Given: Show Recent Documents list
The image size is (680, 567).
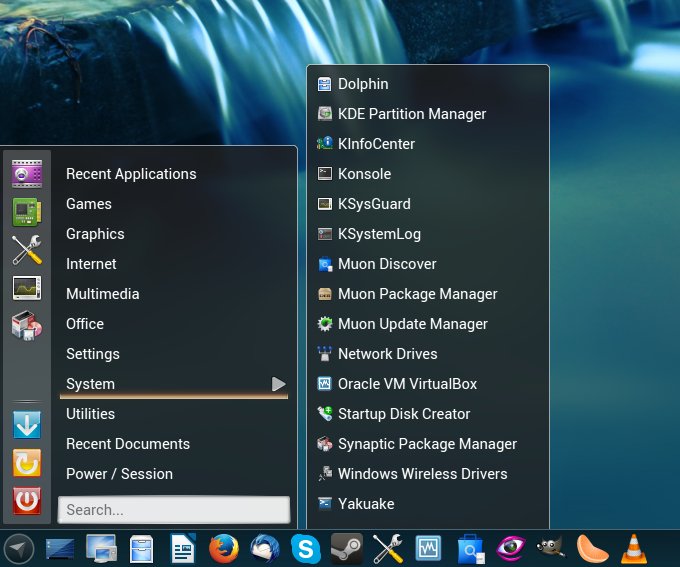Looking at the screenshot, I should 128,444.
